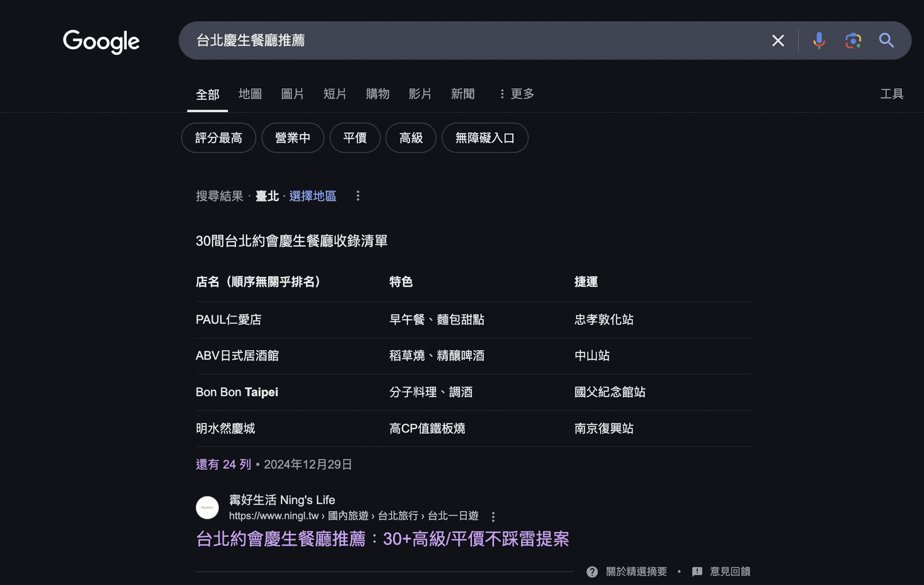924x585 pixels.
Task: Click the ABV日式居酒館 cell
Action: (237, 356)
